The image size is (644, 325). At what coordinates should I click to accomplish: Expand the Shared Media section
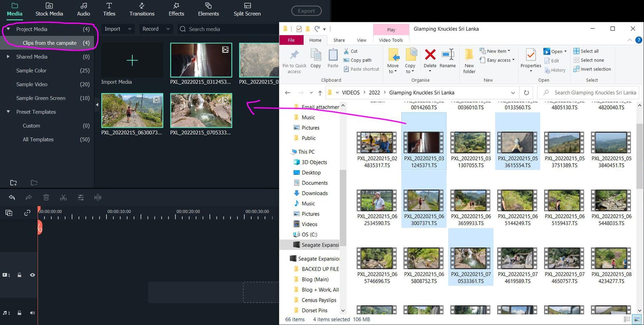8,57
